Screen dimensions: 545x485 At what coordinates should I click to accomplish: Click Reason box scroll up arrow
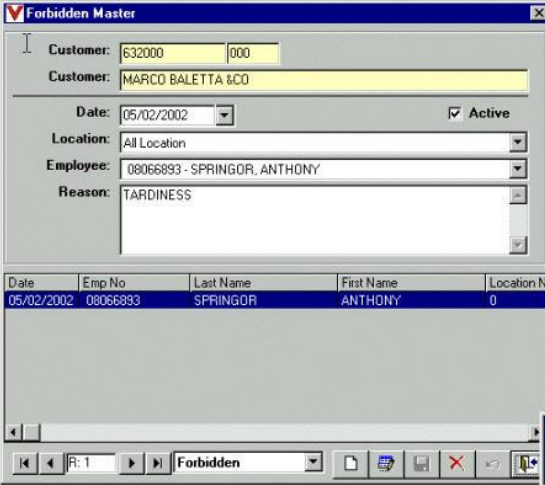click(518, 195)
